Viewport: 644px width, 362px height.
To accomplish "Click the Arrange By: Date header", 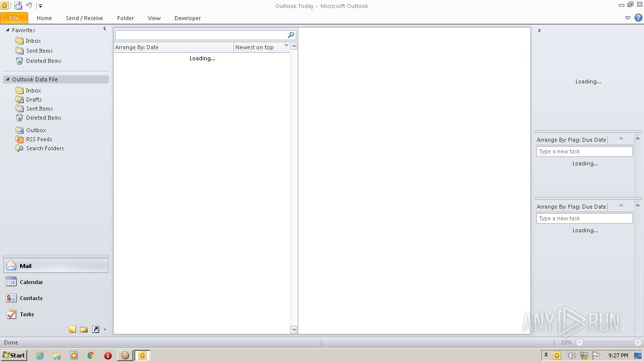I will (174, 47).
